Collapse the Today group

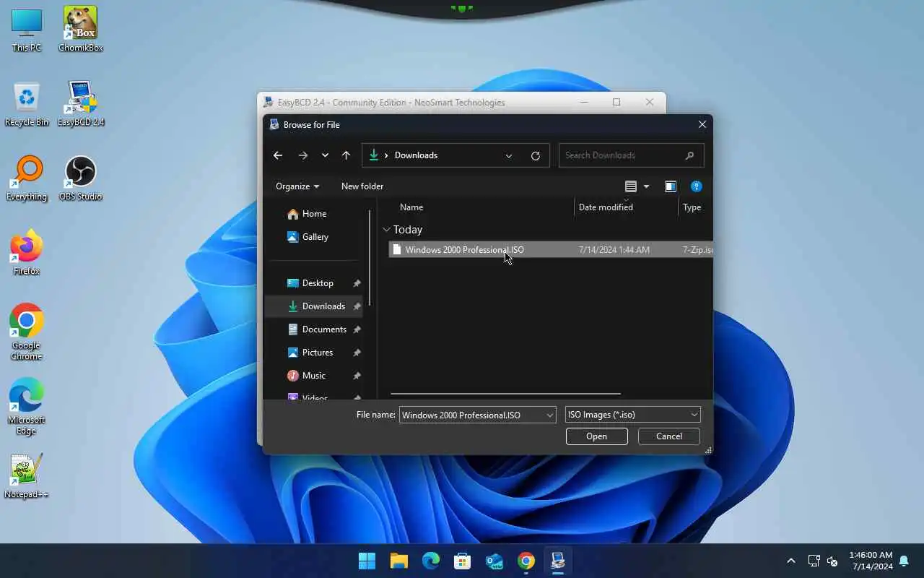coord(387,230)
